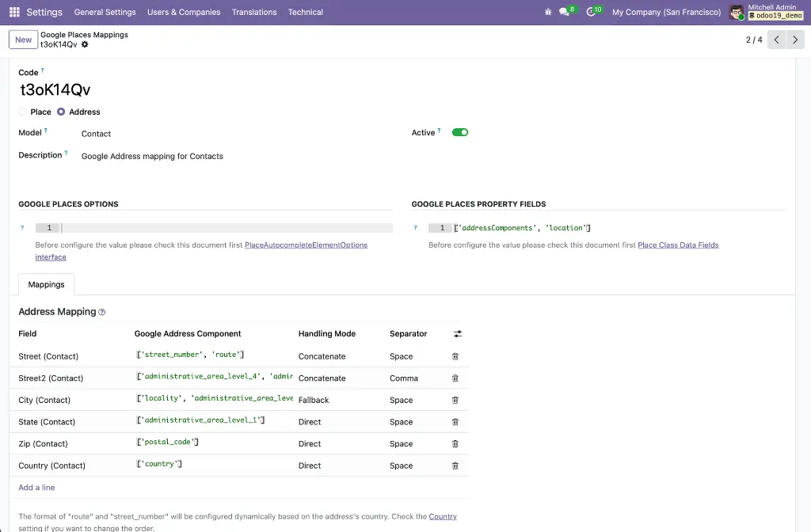Screen dimensions: 811x532
Task: Go to previous record arrow
Action: [776, 40]
